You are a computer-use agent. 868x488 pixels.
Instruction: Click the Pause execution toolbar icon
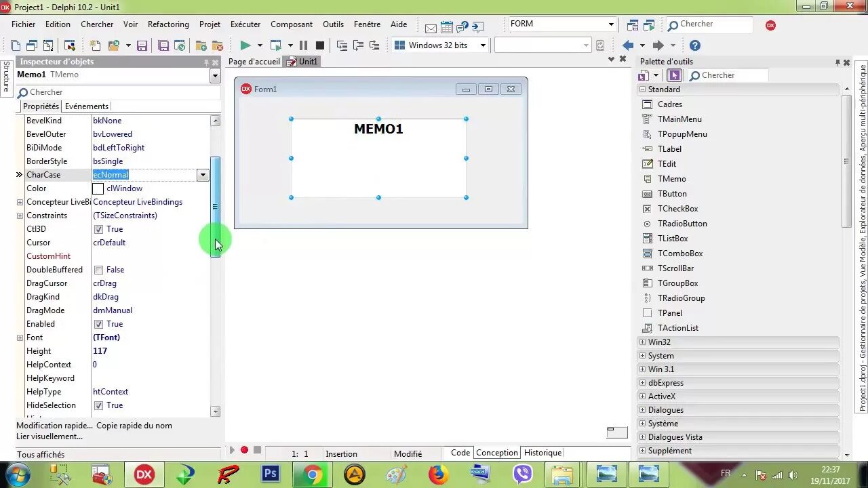coord(303,45)
